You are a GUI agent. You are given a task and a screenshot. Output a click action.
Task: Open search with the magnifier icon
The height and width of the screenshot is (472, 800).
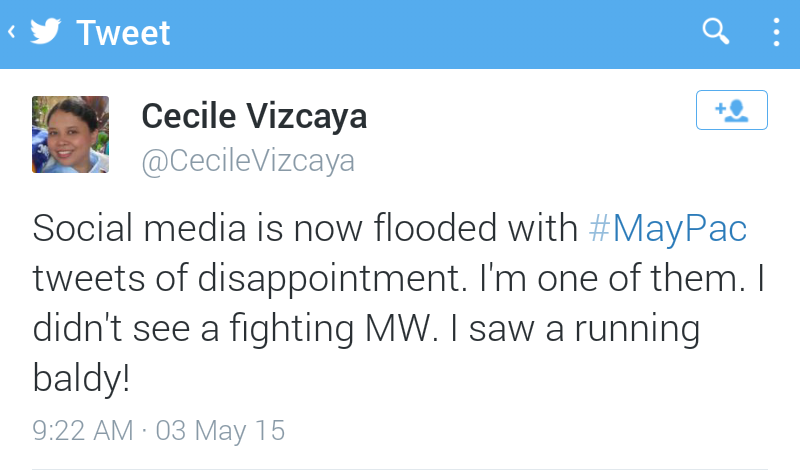point(716,32)
